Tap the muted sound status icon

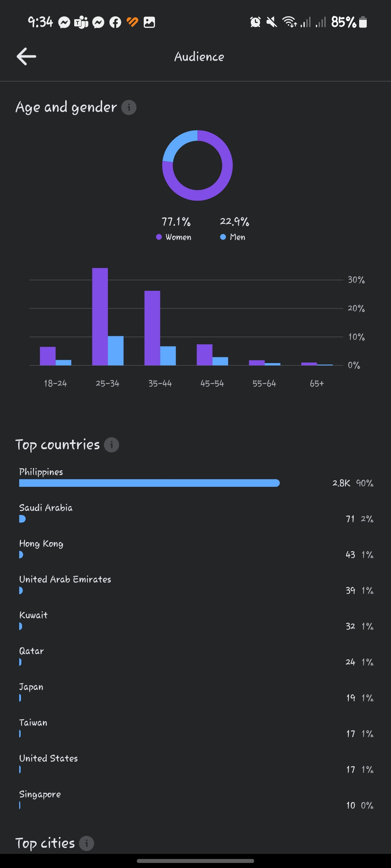click(272, 22)
